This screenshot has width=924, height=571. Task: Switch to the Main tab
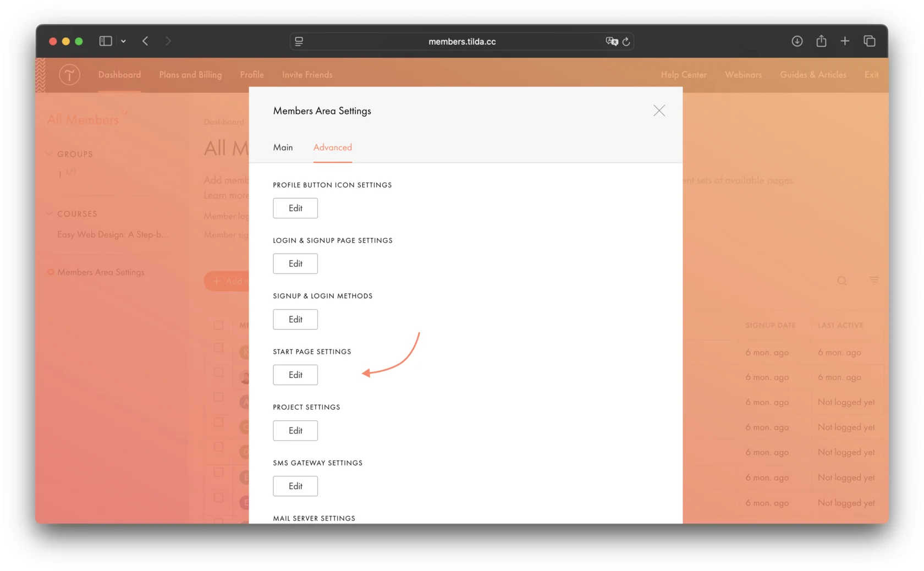(x=283, y=147)
